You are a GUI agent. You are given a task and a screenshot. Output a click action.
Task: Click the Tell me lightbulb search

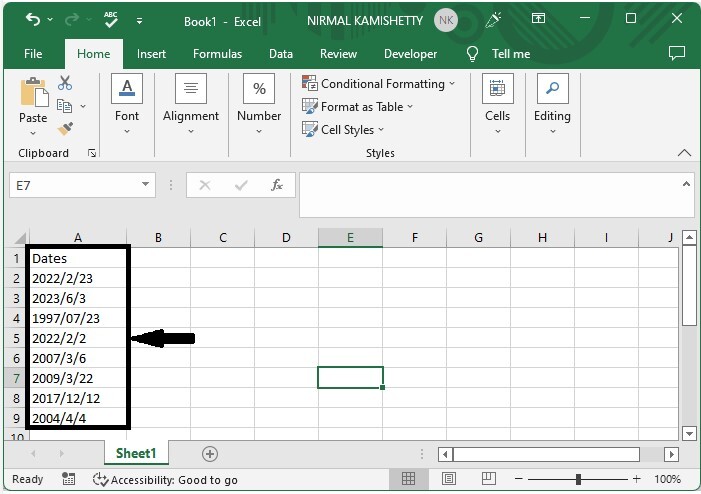[498, 54]
